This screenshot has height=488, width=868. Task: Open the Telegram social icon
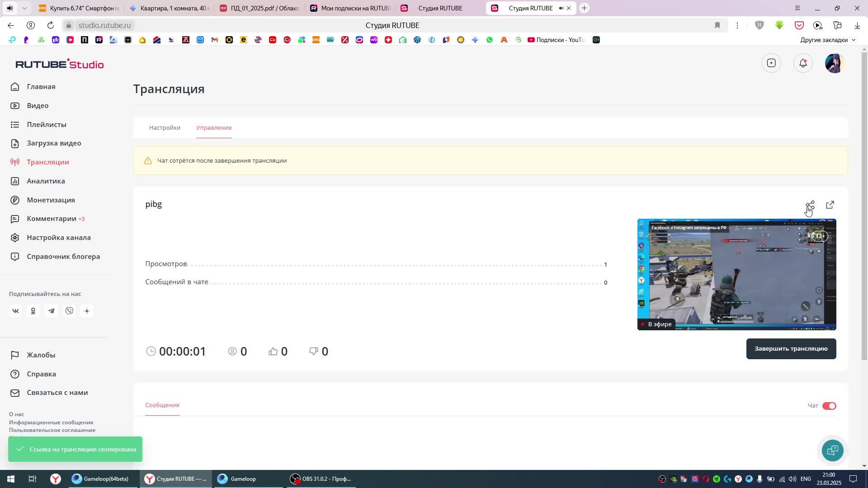(51, 311)
